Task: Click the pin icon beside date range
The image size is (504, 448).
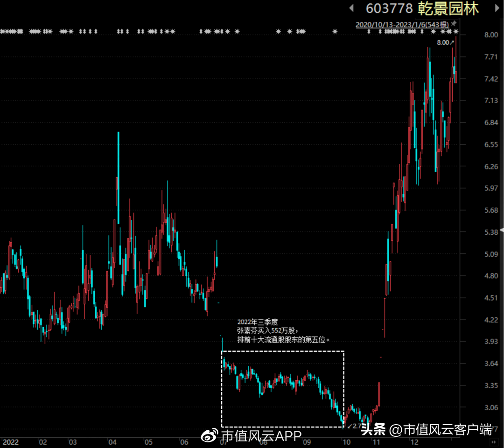Action: click(x=454, y=24)
